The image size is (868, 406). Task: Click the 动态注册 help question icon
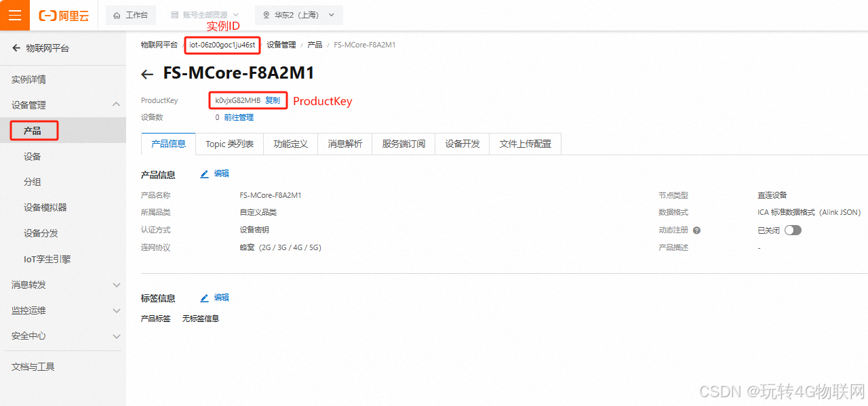[x=696, y=230]
